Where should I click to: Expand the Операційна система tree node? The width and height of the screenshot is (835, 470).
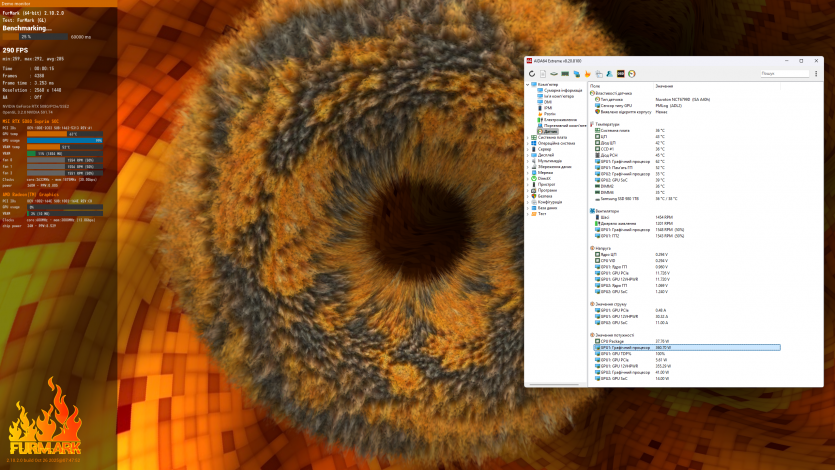coord(528,143)
